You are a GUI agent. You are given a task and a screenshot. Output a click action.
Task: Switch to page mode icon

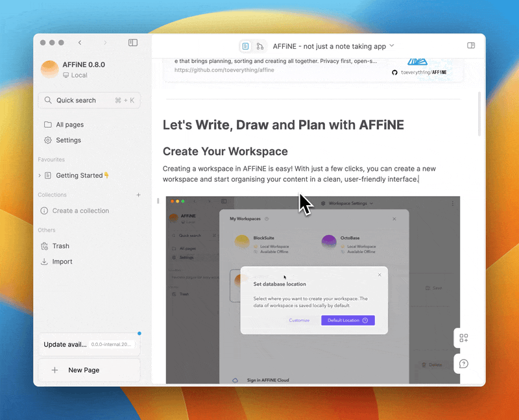pos(245,46)
